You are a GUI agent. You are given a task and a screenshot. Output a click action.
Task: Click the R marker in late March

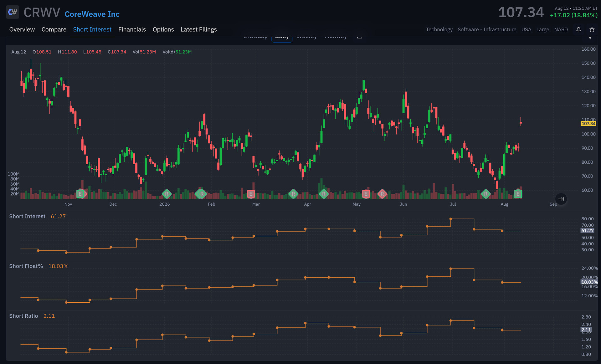click(293, 194)
